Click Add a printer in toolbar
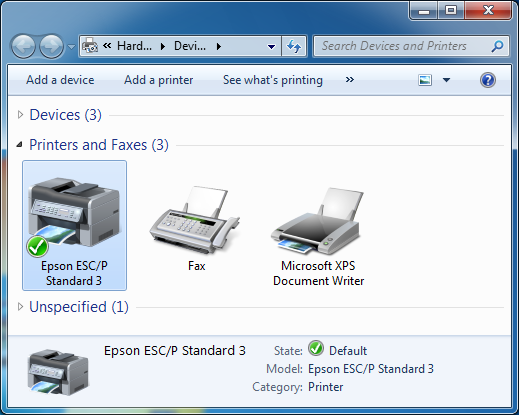Viewport: 519px width, 415px height. point(159,80)
